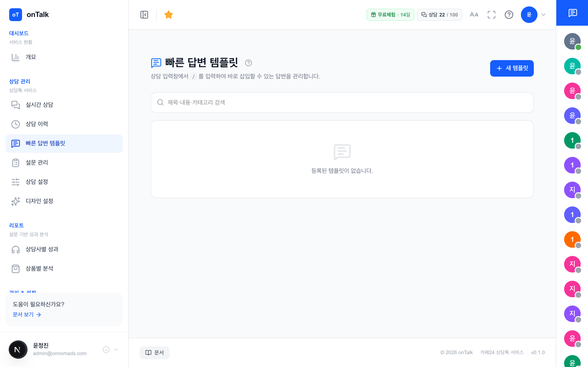Select the orange 1 chat avatar

pyautogui.click(x=572, y=239)
